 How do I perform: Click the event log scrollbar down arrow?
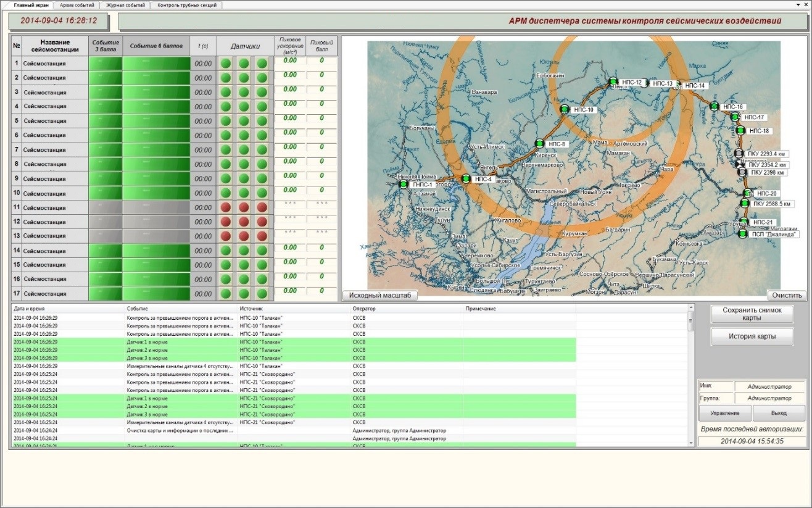[x=690, y=443]
